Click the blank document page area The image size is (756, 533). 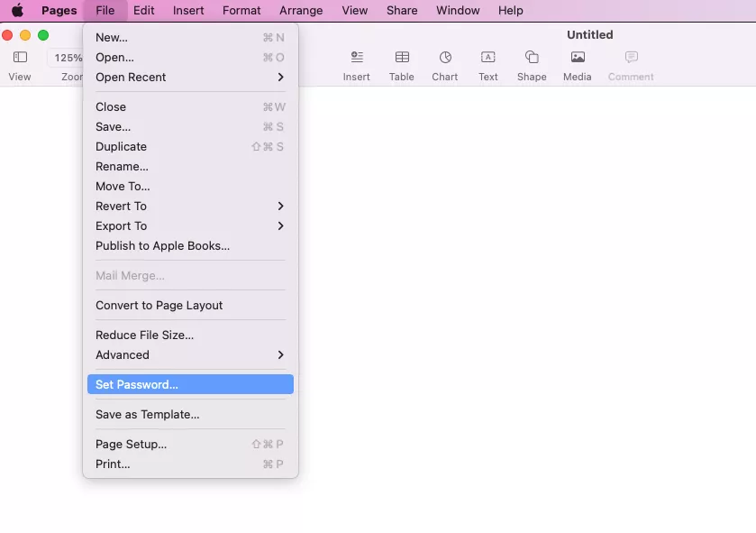click(527, 308)
